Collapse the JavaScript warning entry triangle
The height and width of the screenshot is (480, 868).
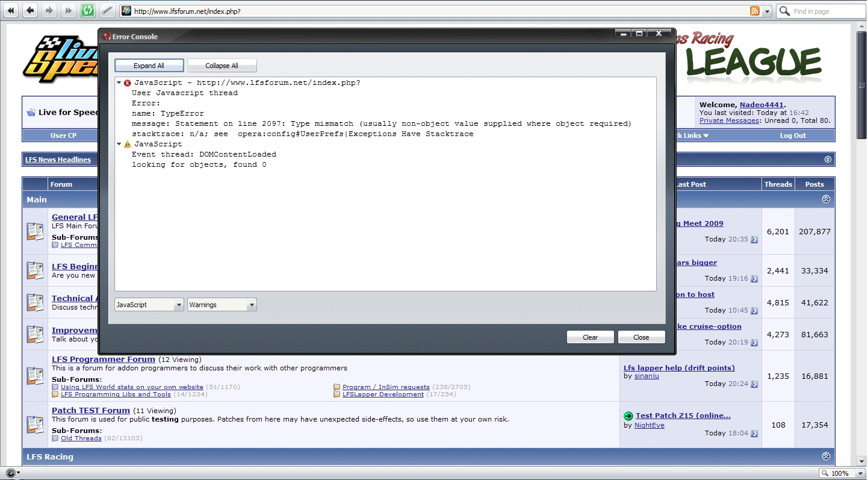(119, 144)
